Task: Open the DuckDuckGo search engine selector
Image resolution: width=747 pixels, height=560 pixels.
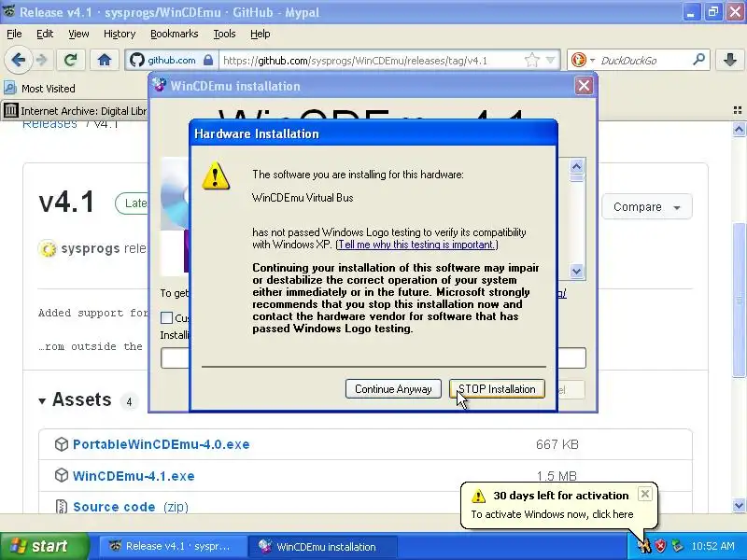Action: point(582,61)
